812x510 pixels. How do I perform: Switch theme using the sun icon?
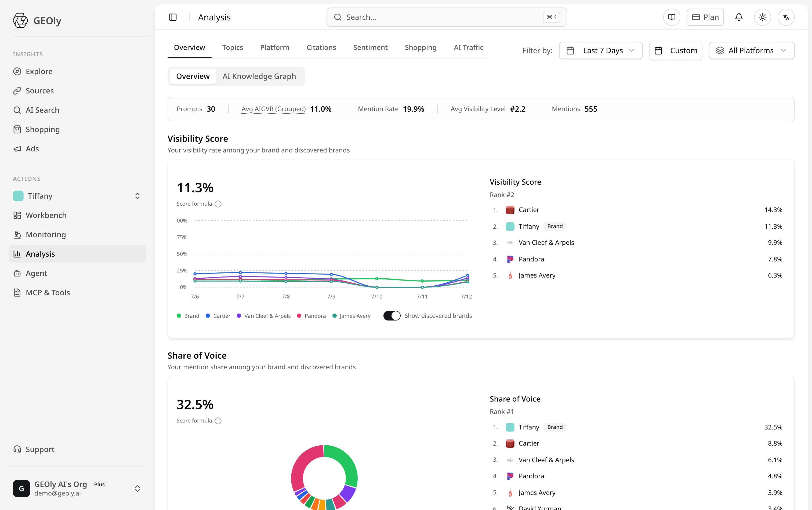coord(762,17)
